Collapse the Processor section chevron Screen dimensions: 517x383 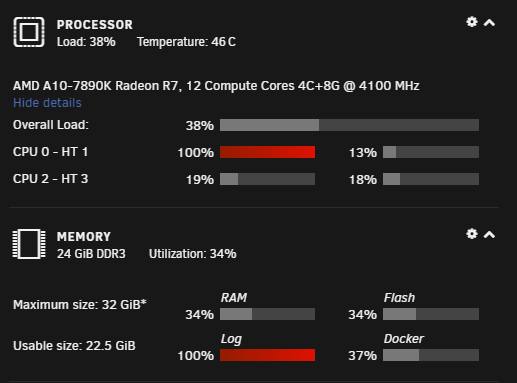click(489, 23)
